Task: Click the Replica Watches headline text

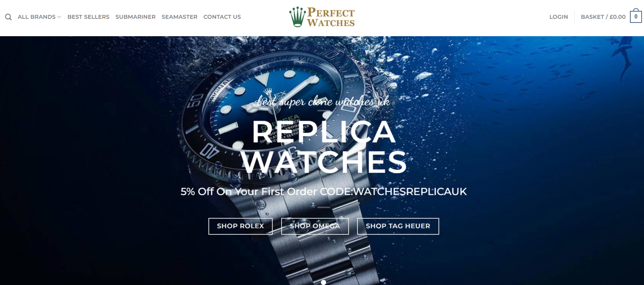Action: (x=324, y=147)
